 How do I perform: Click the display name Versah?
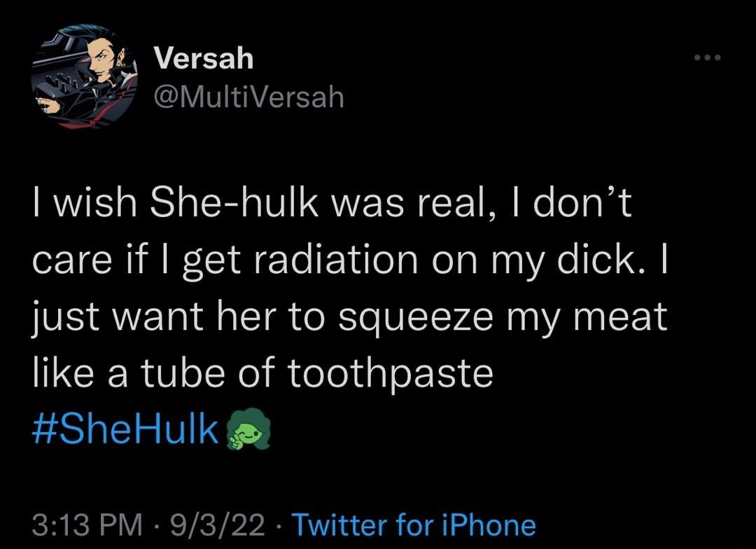pos(202,59)
